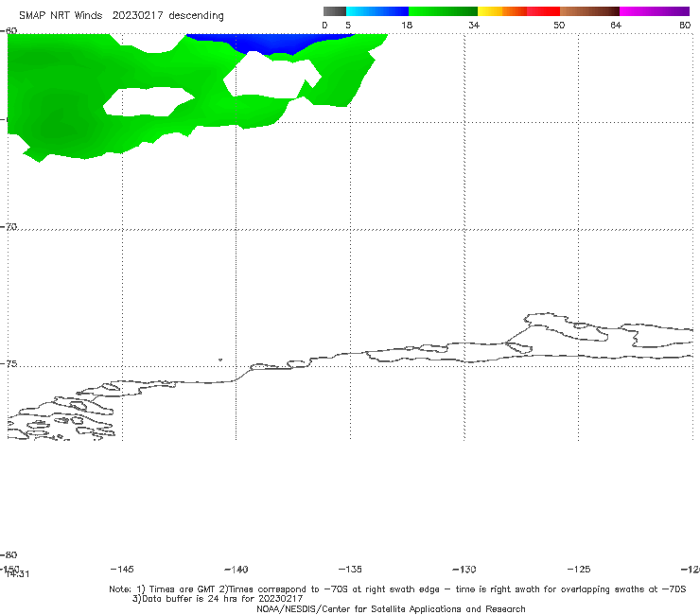Click the dark green wind maximum area

point(62,120)
